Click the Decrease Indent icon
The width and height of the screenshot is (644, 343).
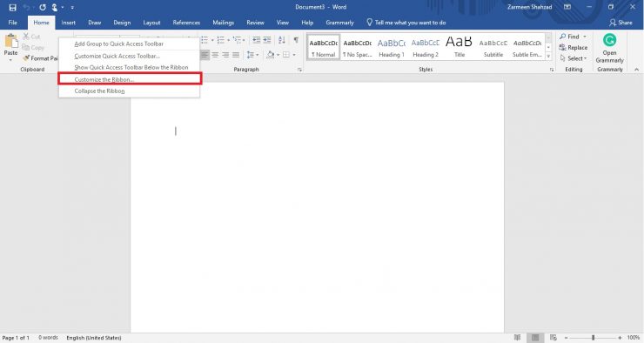point(256,40)
